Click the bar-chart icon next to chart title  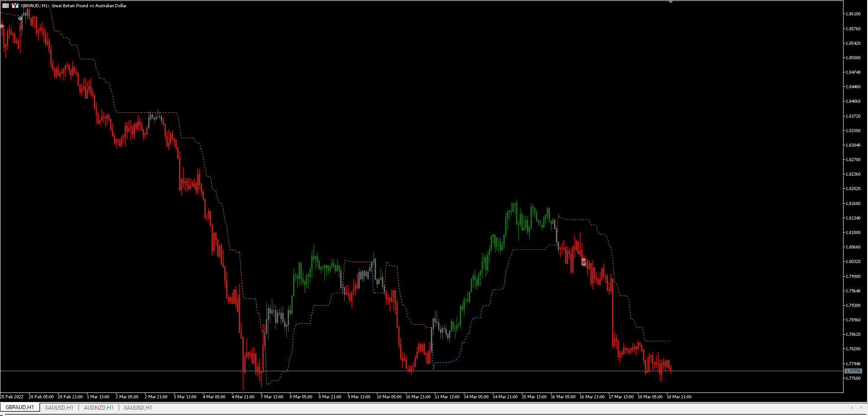click(x=15, y=5)
